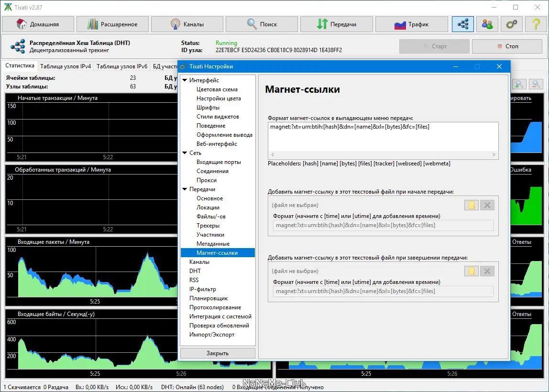Open the Домашняя home button
Screen dimensions: 549x392
coord(38,24)
